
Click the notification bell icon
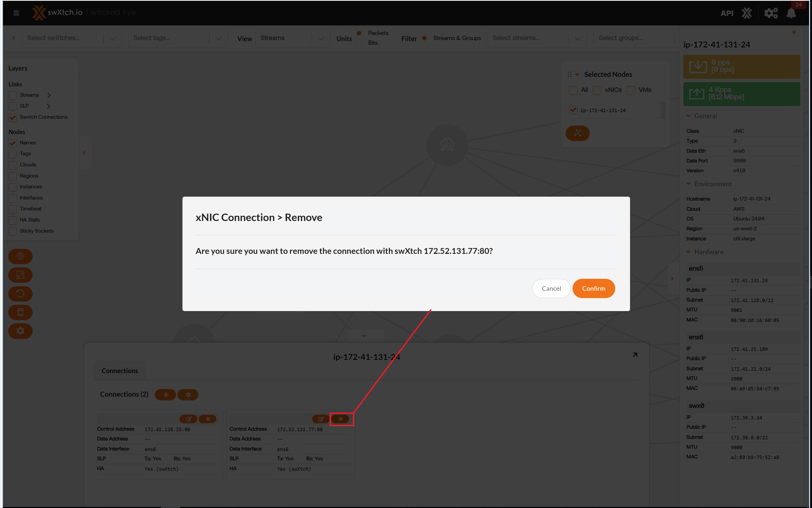(791, 14)
